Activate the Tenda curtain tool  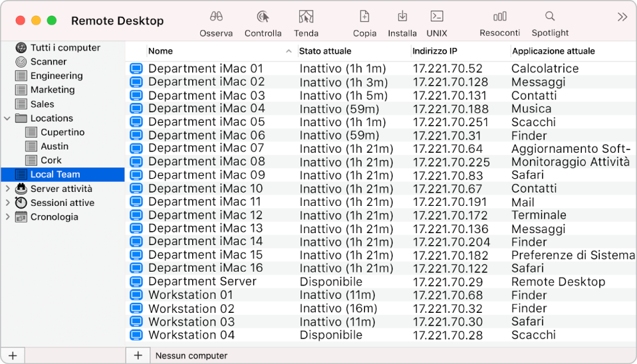[x=306, y=17]
